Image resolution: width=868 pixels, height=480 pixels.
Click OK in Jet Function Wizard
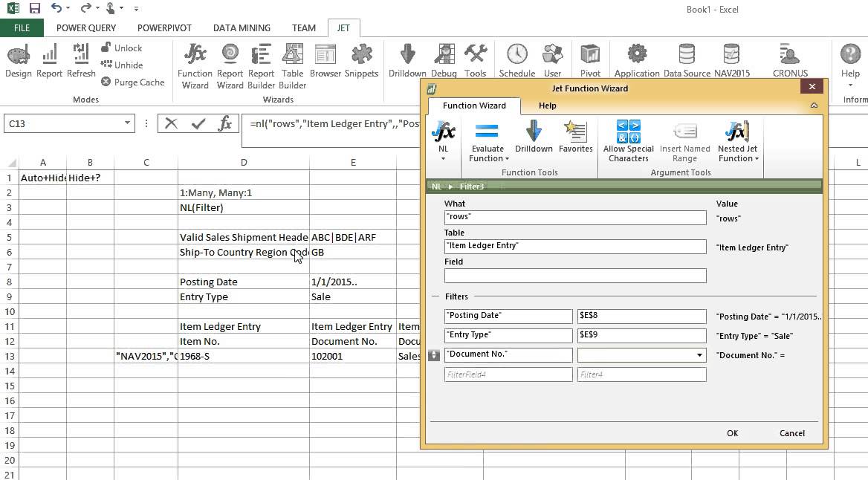click(733, 433)
